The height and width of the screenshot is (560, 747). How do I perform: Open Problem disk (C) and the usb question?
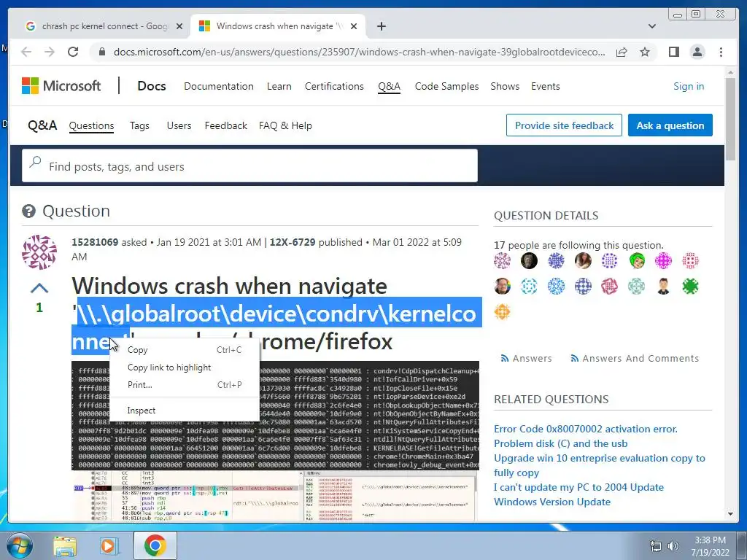point(561,444)
